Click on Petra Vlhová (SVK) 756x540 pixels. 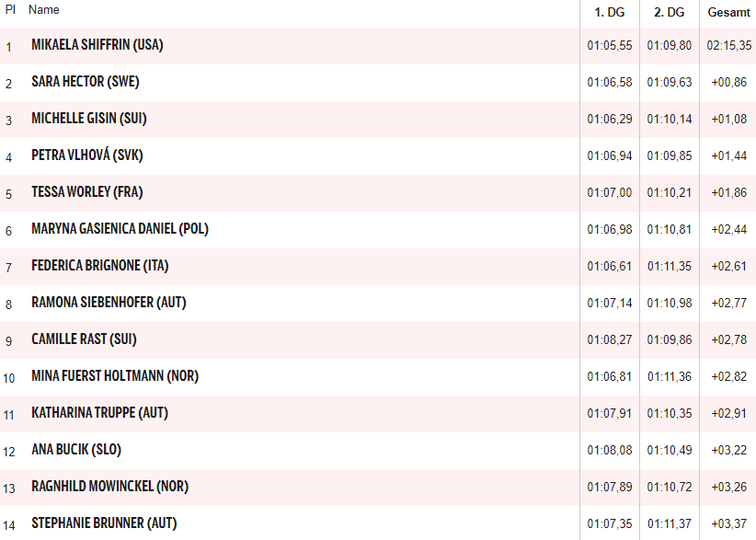pyautogui.click(x=86, y=155)
